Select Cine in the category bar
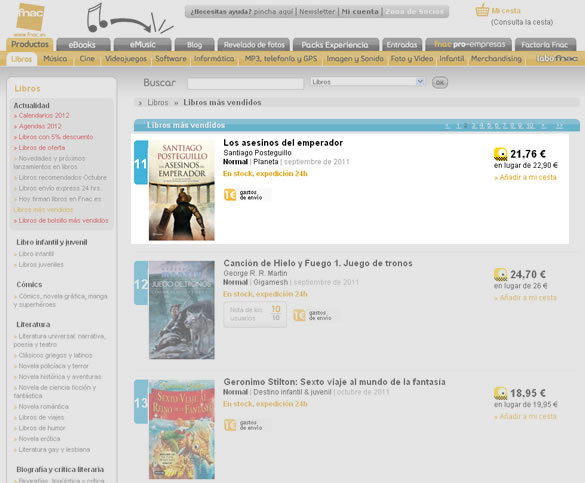 click(87, 59)
